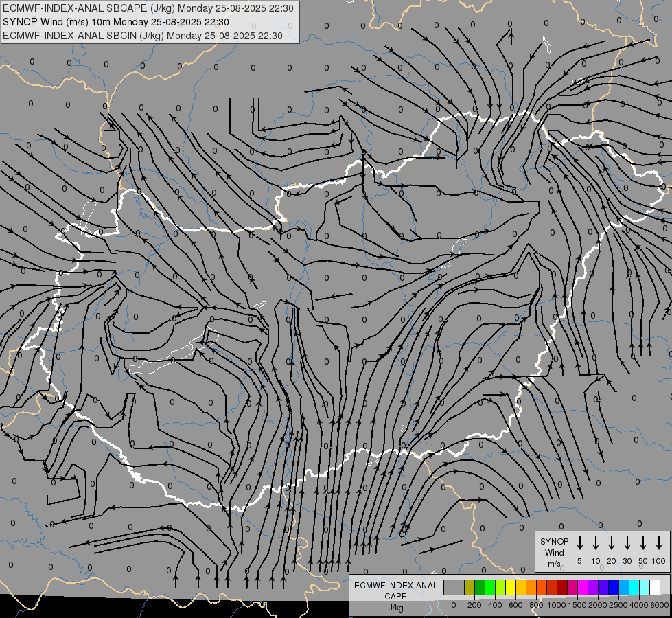This screenshot has height=618, width=672.
Task: Click the 1500 label on CAPE scale
Action: click(577, 605)
